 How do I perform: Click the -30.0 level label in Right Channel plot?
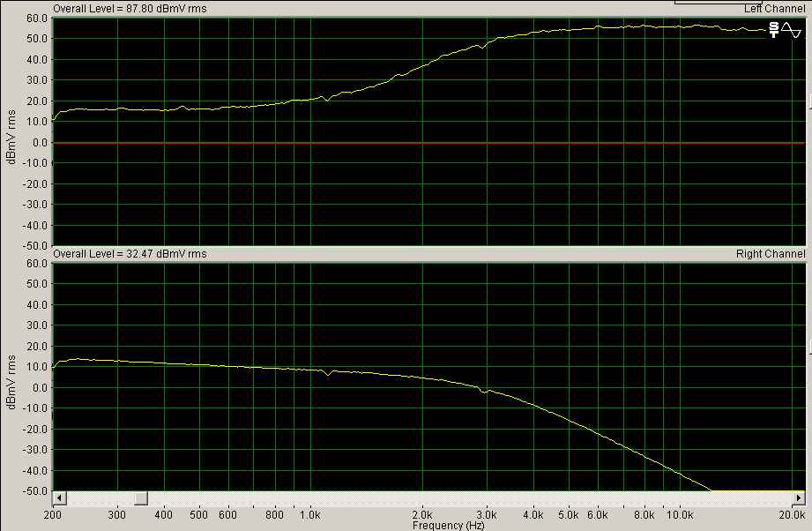click(37, 450)
